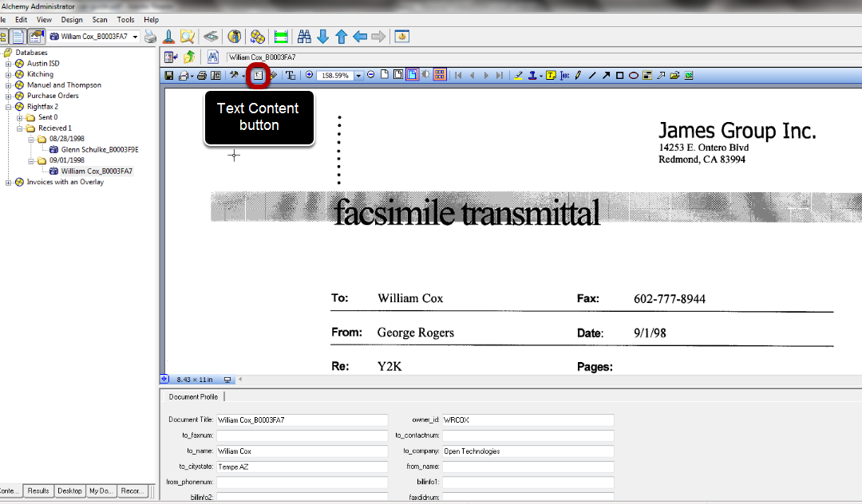Click the printer icon in viewer toolbar

[x=202, y=75]
